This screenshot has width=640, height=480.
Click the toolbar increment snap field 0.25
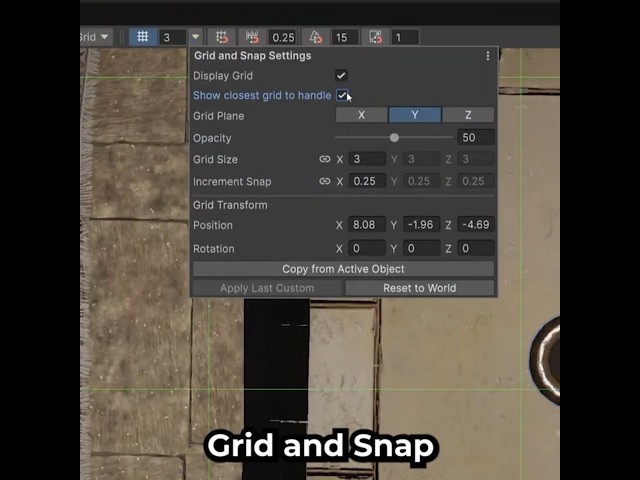283,38
